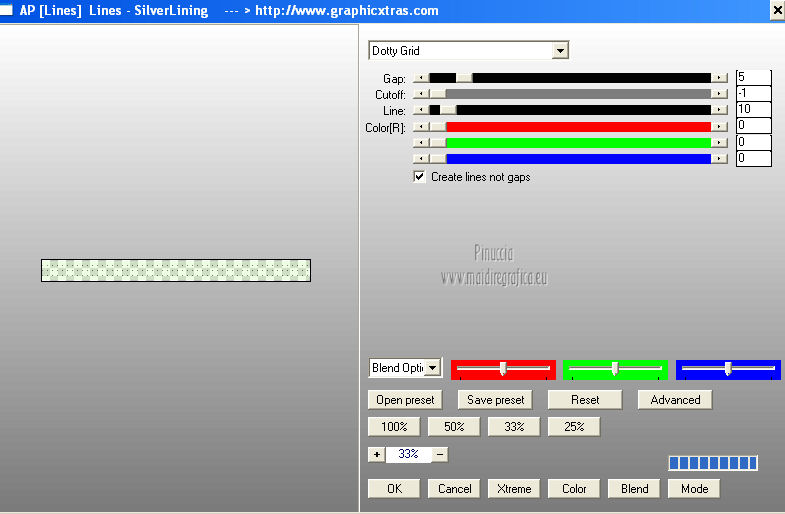Adjust the red blend slider handle
Screen dimensions: 785x514
503,369
